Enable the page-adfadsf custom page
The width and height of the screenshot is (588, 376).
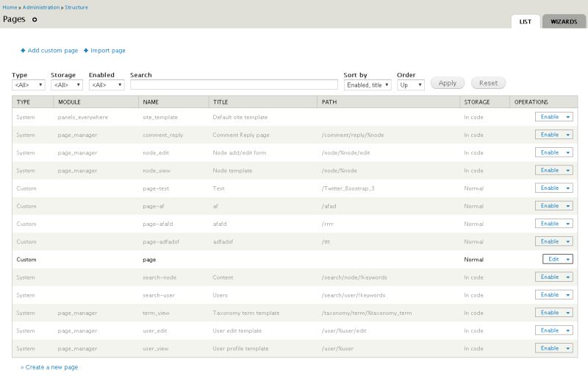pos(549,241)
